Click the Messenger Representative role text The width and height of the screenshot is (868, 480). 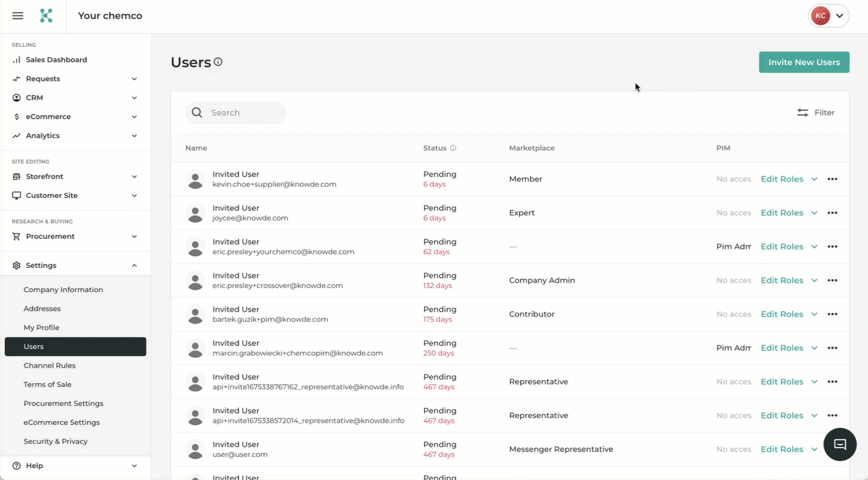(561, 449)
